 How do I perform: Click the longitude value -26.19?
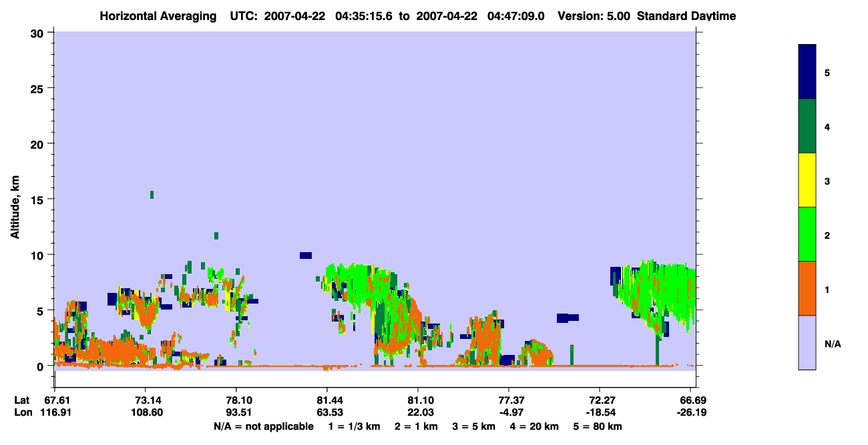tap(690, 412)
